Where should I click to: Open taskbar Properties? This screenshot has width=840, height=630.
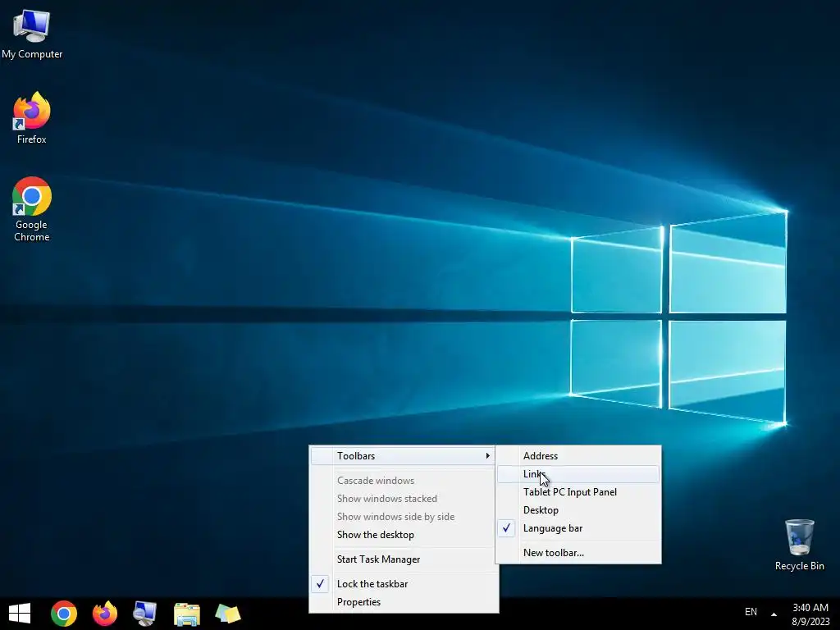tap(402, 602)
